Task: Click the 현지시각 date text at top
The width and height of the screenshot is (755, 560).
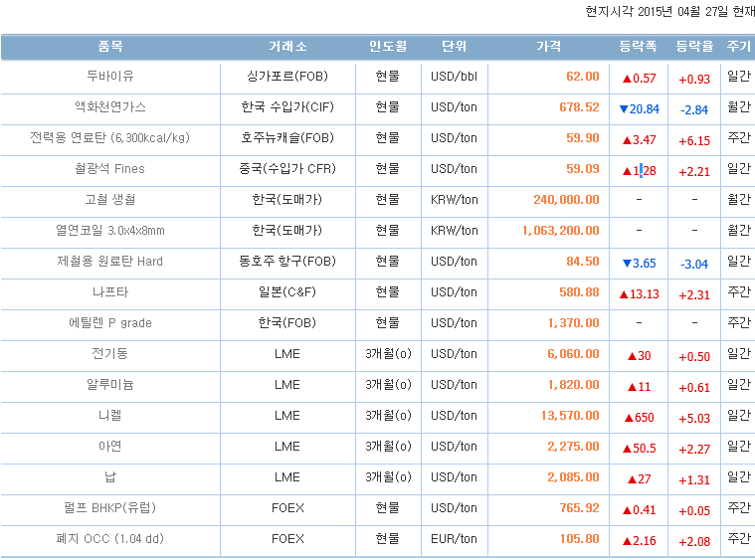Action: tap(669, 12)
